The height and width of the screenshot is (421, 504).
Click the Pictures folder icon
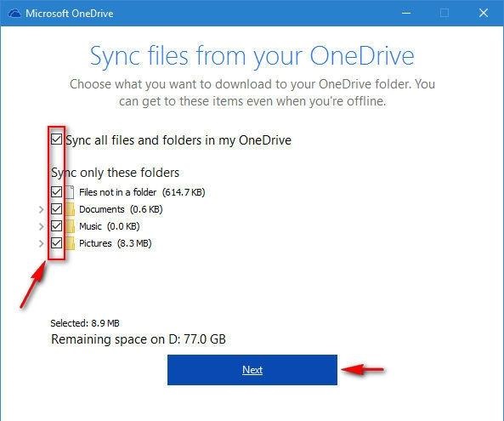(71, 243)
